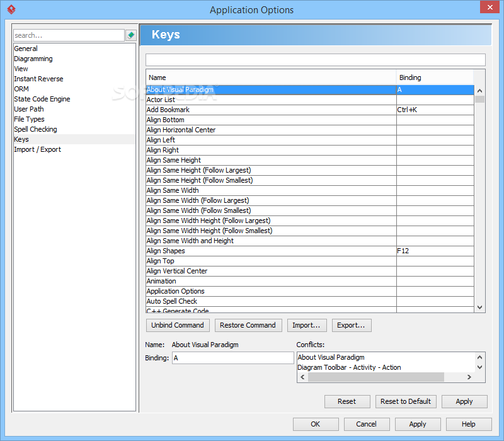Viewport: 504px width, 441px height.
Task: Click the Unbind Command button
Action: pos(178,325)
